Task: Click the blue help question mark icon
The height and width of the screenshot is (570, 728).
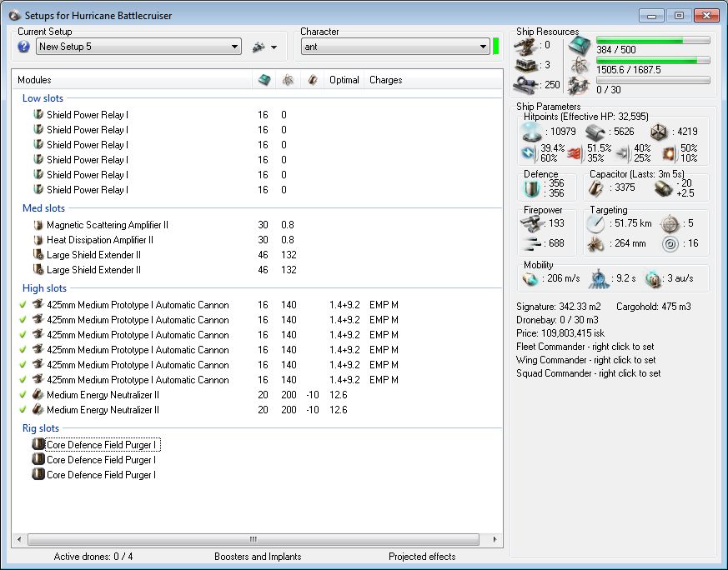Action: point(23,47)
